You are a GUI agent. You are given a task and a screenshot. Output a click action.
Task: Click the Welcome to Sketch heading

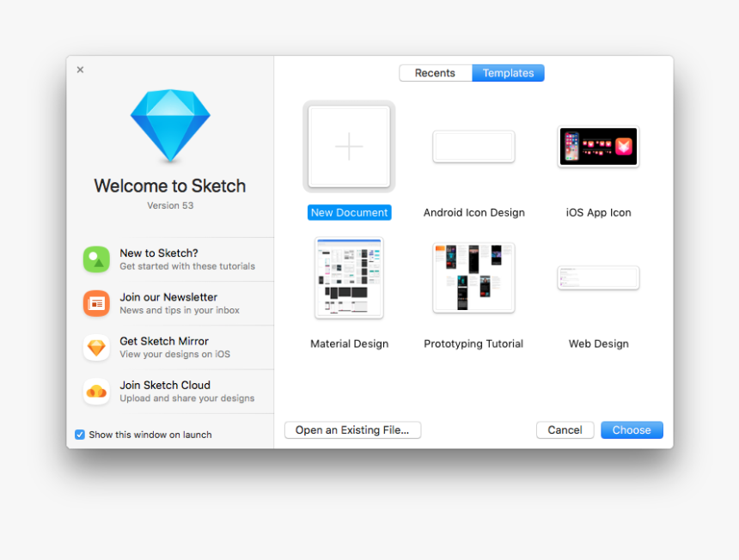[169, 186]
